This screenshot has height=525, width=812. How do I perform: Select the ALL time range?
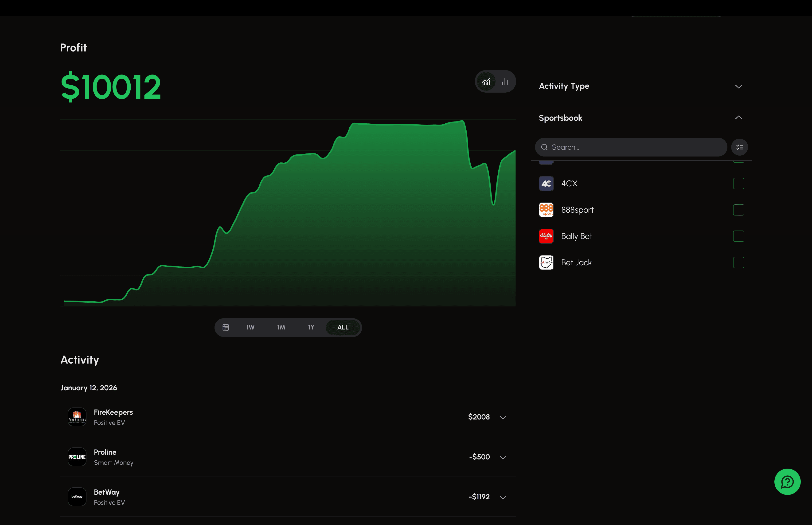(x=343, y=327)
